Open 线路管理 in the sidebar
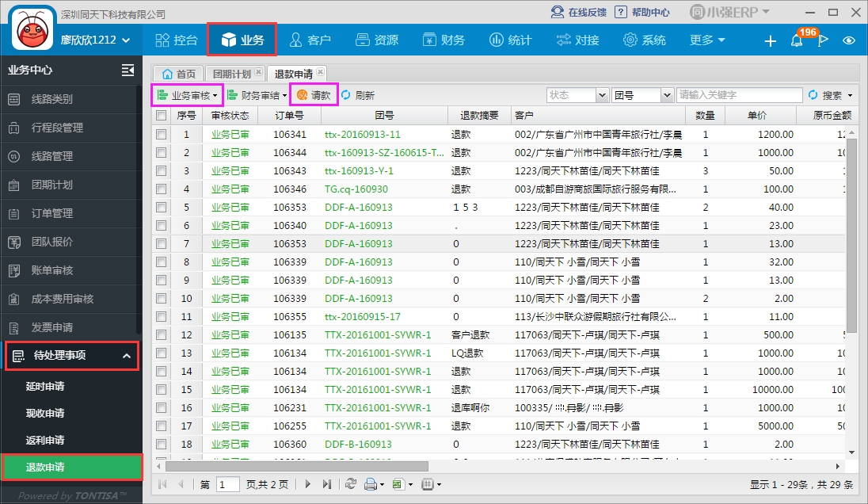 click(x=70, y=156)
